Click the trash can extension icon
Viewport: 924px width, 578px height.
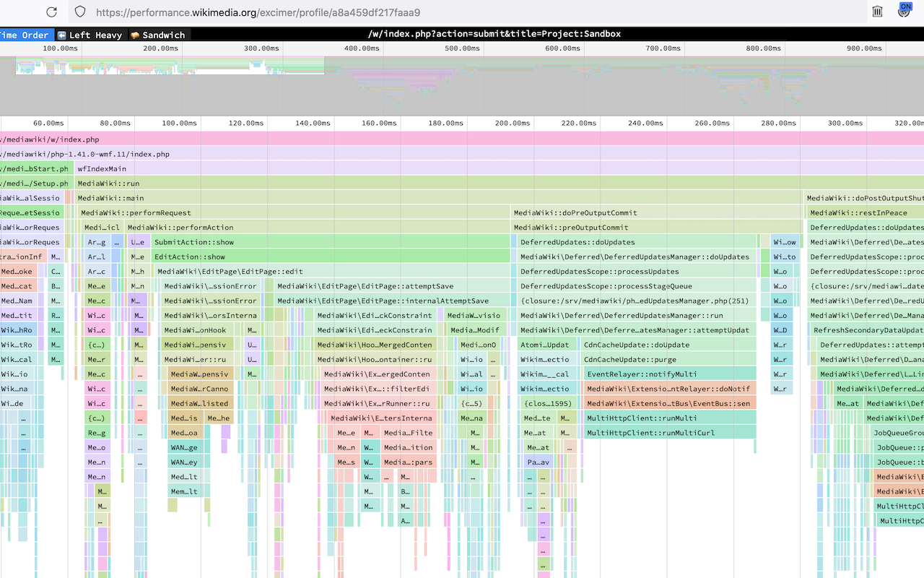(877, 12)
